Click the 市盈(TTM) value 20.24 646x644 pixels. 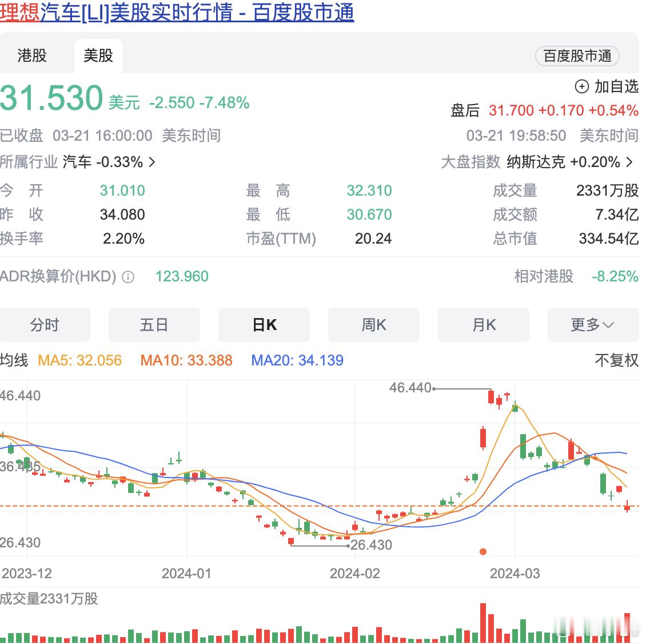(x=373, y=238)
